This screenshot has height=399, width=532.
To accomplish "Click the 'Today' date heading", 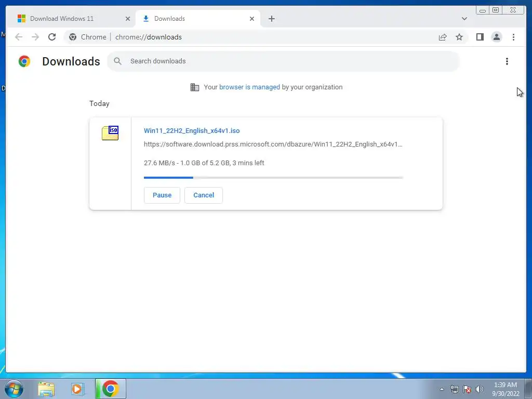I will pyautogui.click(x=99, y=103).
